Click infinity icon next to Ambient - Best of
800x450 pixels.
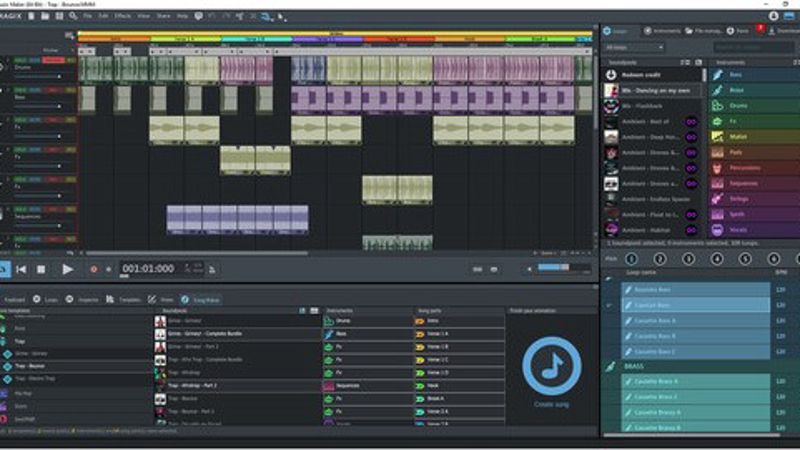(691, 121)
